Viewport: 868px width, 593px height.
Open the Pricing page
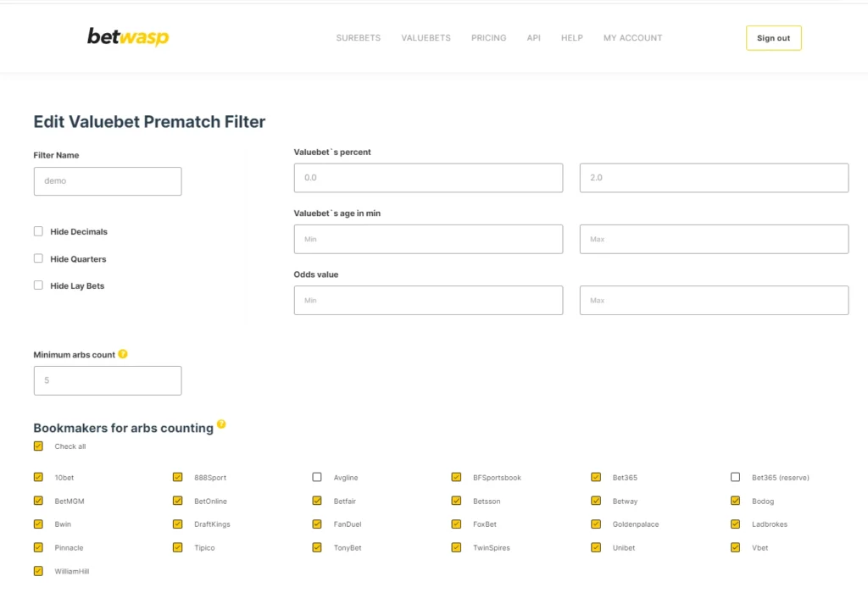pyautogui.click(x=489, y=37)
